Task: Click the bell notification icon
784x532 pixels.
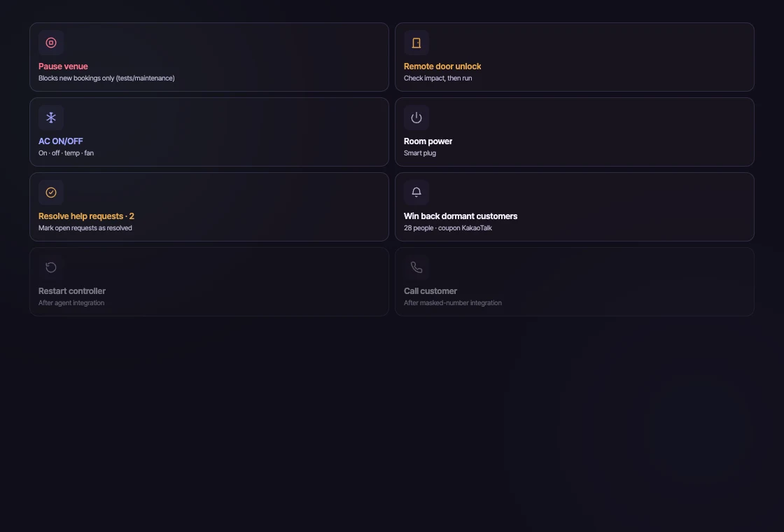Action: click(x=416, y=192)
